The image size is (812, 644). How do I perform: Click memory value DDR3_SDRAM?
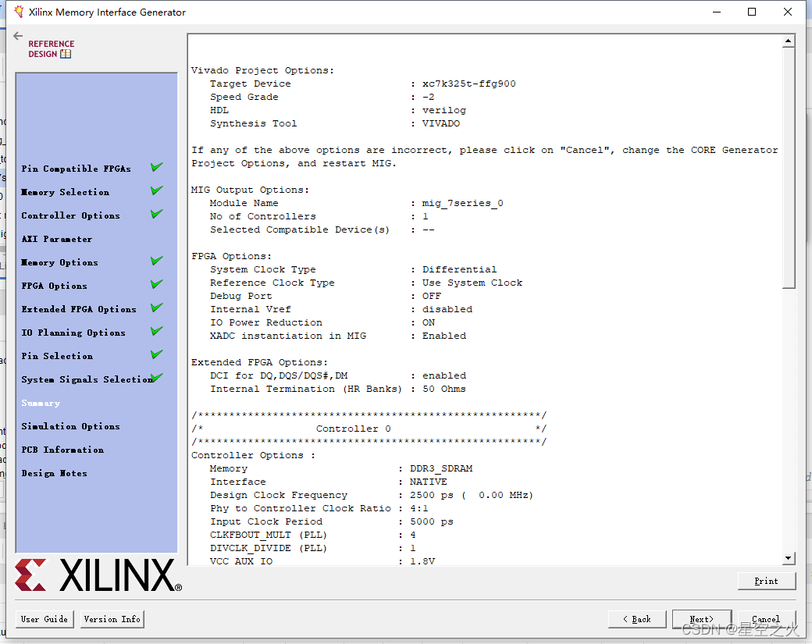point(440,468)
